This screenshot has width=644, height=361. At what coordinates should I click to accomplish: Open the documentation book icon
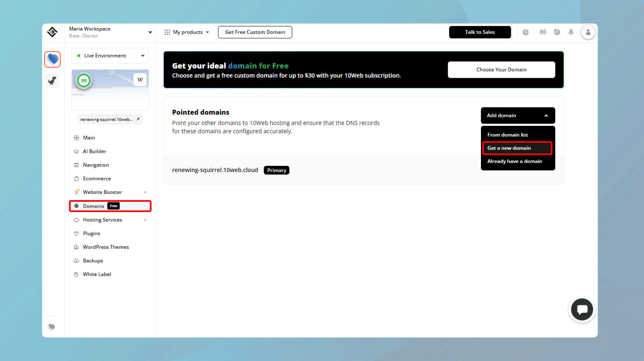coord(543,32)
